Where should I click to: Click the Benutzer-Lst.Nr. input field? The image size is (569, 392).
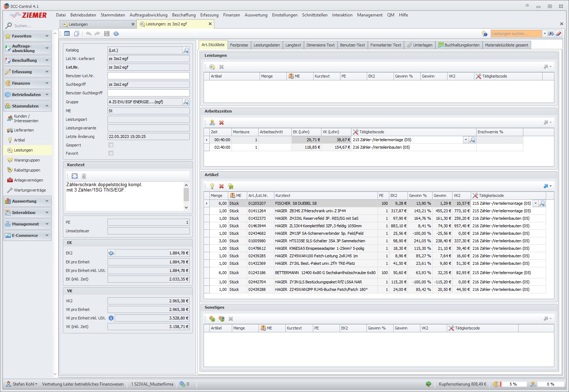(x=149, y=76)
